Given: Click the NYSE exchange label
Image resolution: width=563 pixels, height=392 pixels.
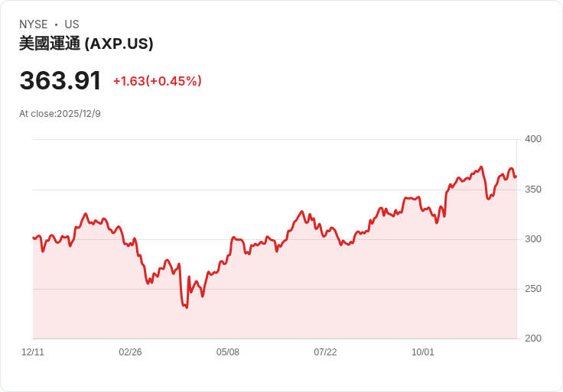Looking at the screenshot, I should (33, 24).
